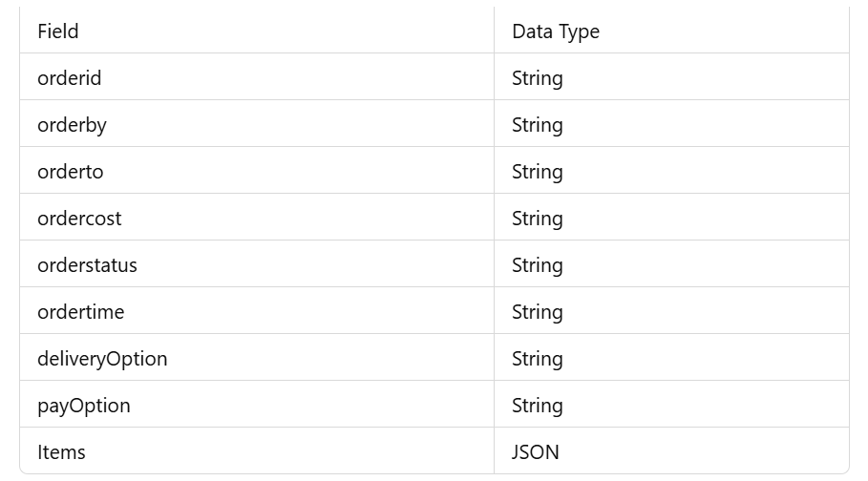868x481 pixels.
Task: Click the Data Type column header
Action: [671, 31]
